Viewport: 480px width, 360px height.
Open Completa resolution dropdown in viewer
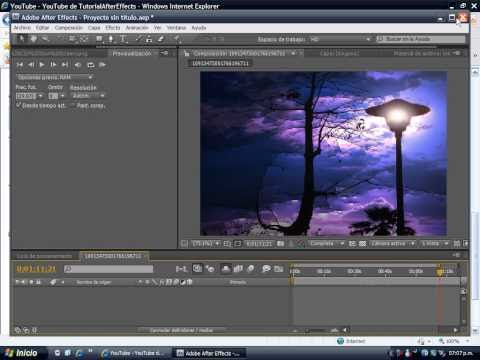pos(326,244)
